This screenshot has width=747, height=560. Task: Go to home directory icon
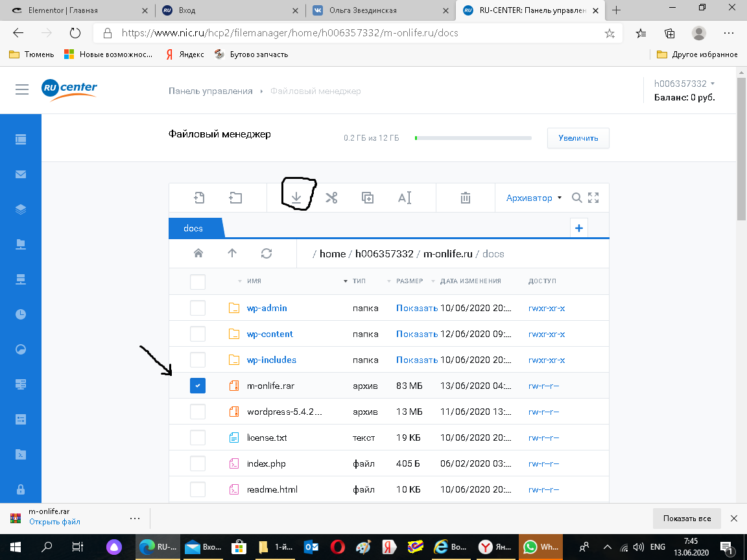click(x=198, y=253)
